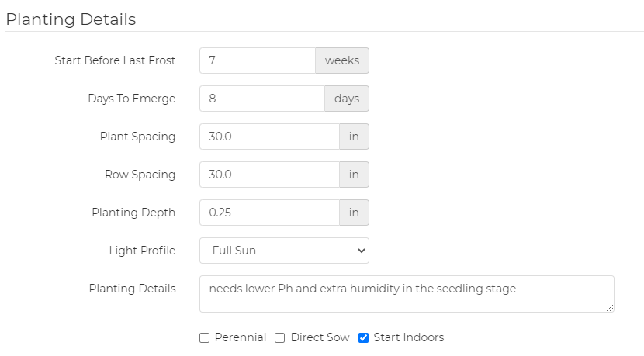Click the Days To Emerge field
Viewport: 644px width, 356px height.
click(261, 99)
